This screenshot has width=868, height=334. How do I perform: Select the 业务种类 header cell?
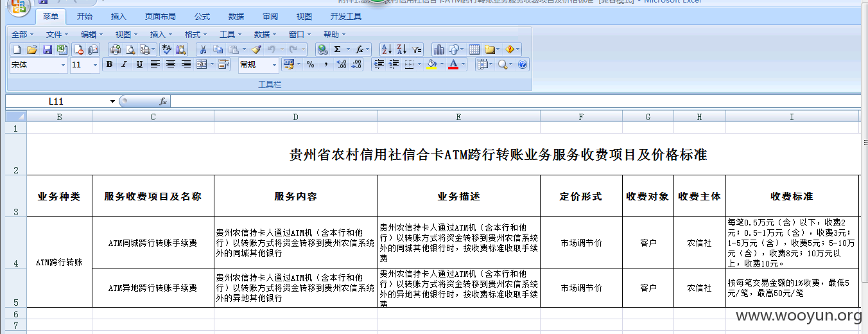tap(59, 197)
